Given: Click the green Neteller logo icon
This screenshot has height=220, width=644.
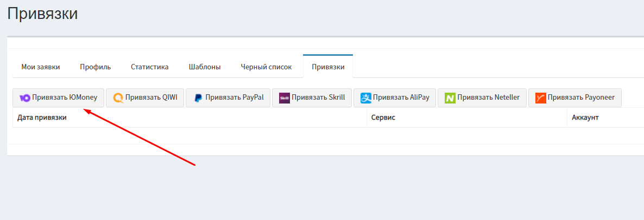Looking at the screenshot, I should 450,98.
